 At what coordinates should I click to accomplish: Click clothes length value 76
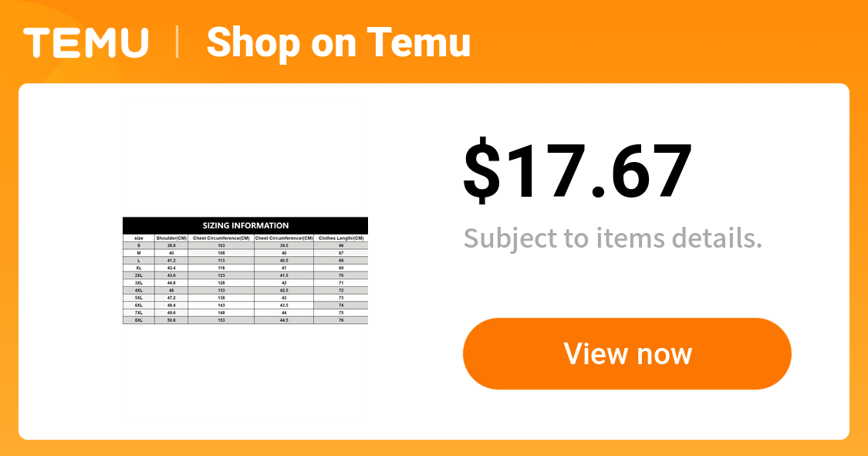point(341,320)
